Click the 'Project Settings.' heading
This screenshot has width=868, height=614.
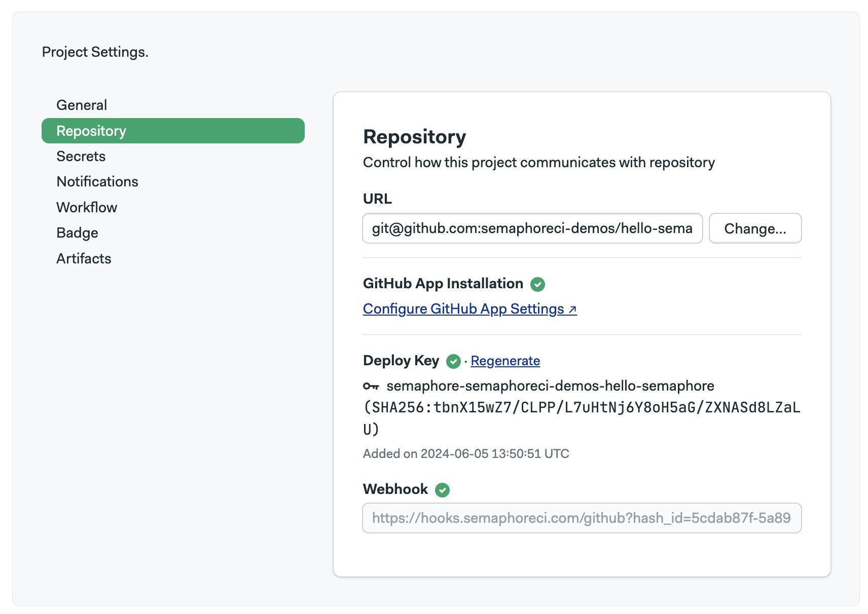(95, 52)
